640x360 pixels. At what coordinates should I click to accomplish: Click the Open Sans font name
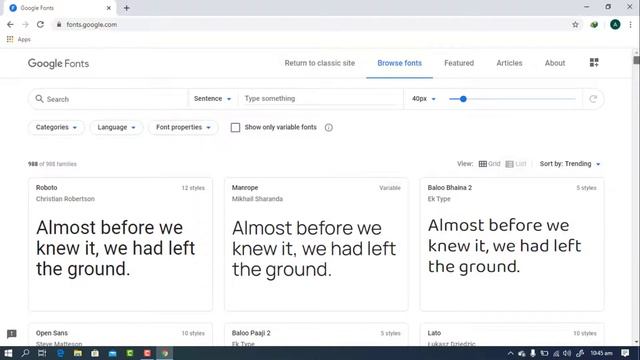tap(52, 333)
